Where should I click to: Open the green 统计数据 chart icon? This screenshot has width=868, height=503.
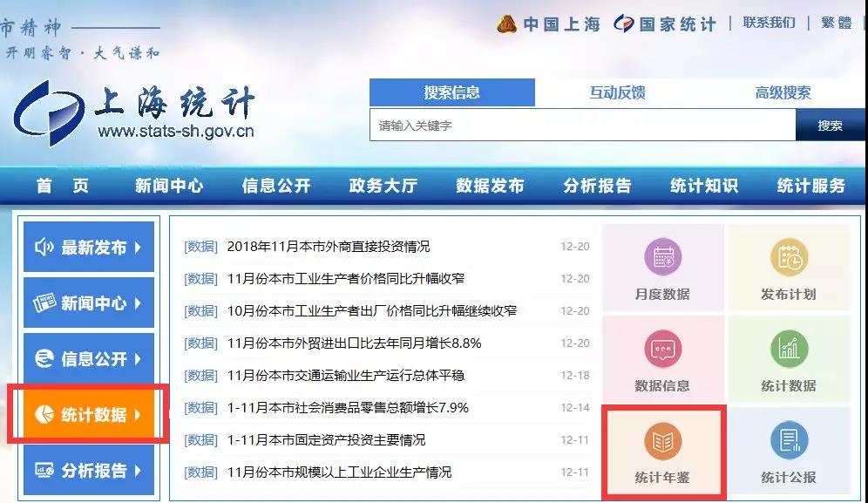click(x=788, y=350)
